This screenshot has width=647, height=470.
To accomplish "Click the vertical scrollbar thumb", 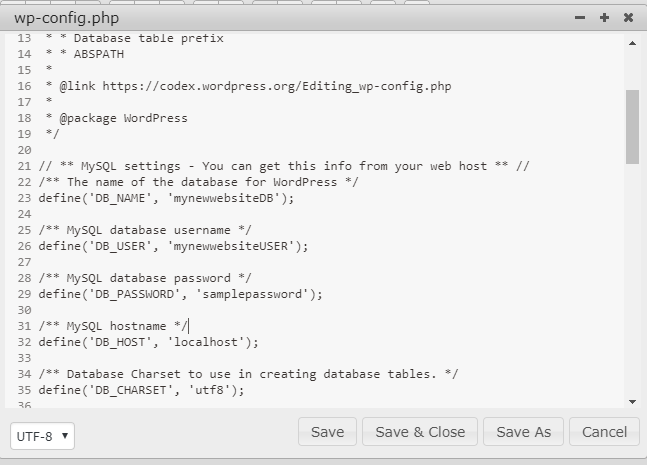I will (x=632, y=127).
